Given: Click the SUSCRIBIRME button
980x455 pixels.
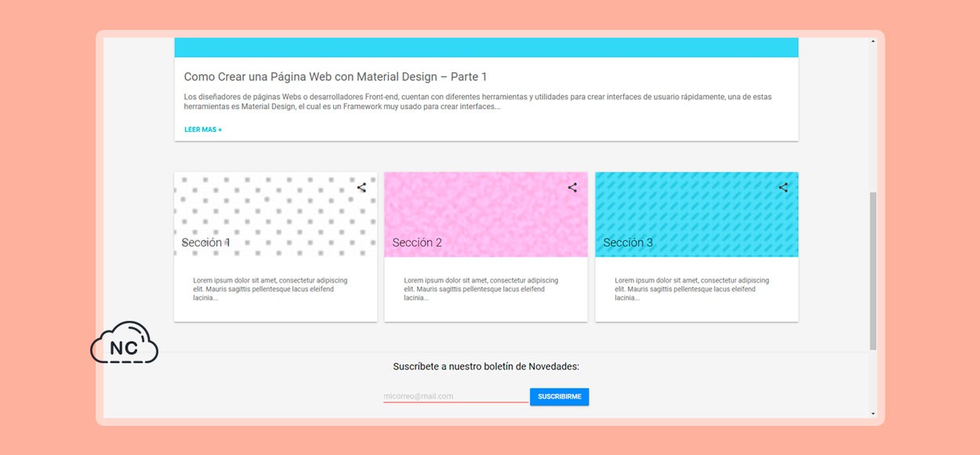Looking at the screenshot, I should (559, 397).
